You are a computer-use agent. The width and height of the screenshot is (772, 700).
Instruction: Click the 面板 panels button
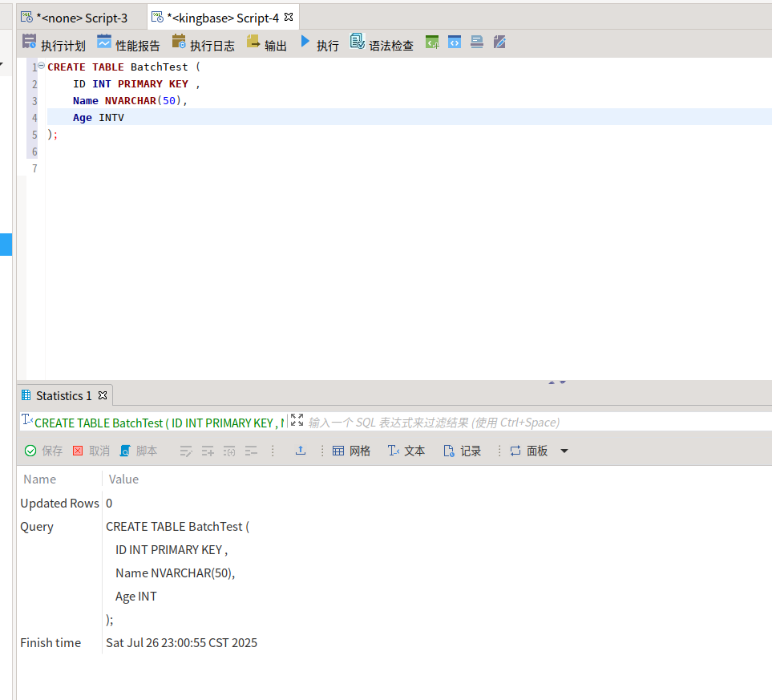coord(529,451)
